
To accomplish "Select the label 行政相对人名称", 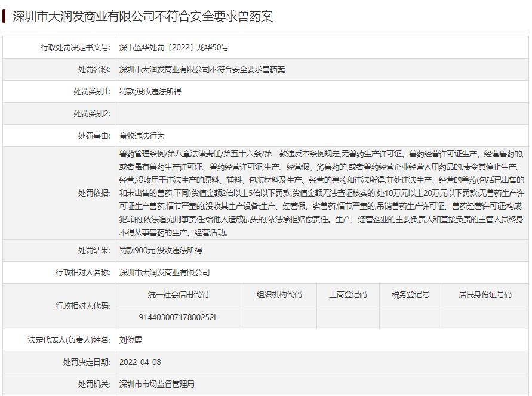I will pyautogui.click(x=83, y=272).
